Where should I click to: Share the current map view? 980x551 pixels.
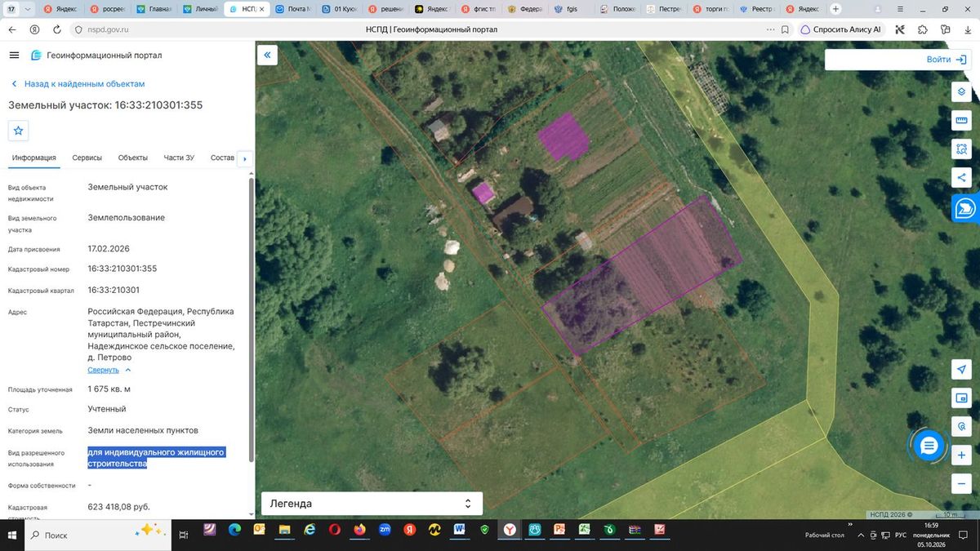point(961,177)
